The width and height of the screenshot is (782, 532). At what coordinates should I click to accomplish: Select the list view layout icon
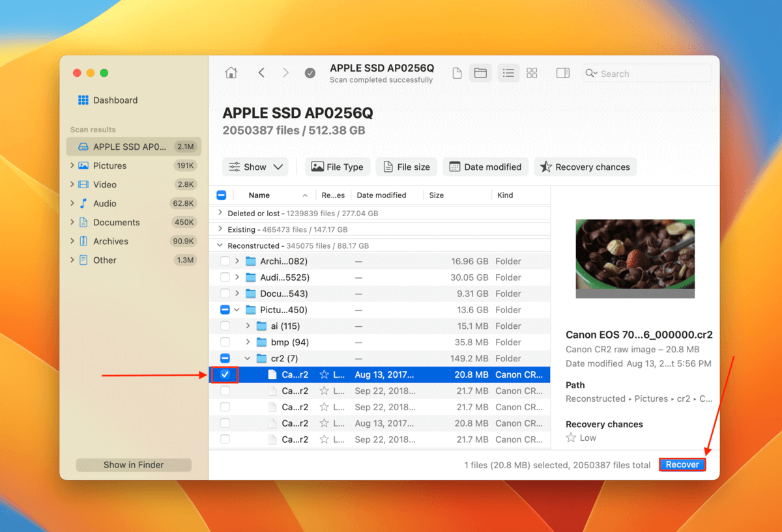coord(509,73)
